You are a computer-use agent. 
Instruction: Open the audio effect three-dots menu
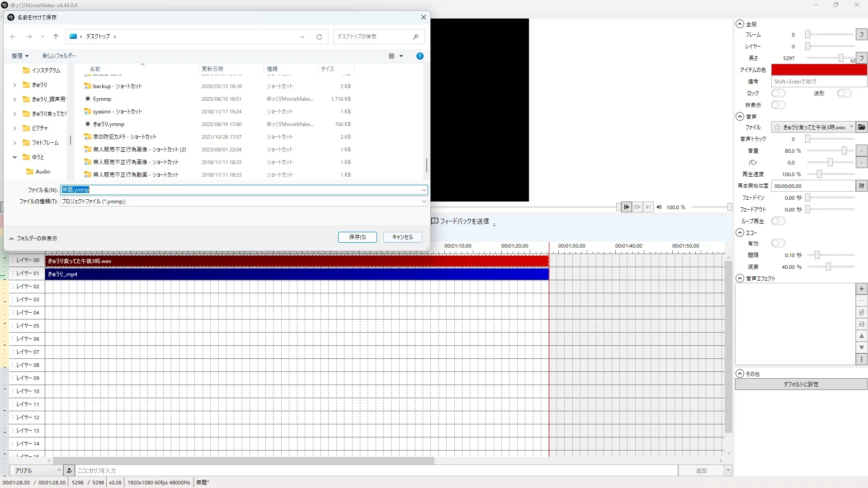[862, 360]
